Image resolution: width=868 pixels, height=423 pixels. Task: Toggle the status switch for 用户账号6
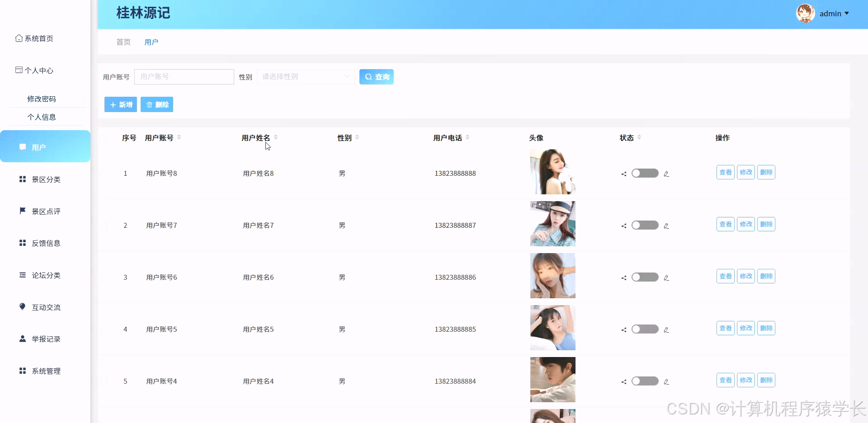click(x=645, y=277)
